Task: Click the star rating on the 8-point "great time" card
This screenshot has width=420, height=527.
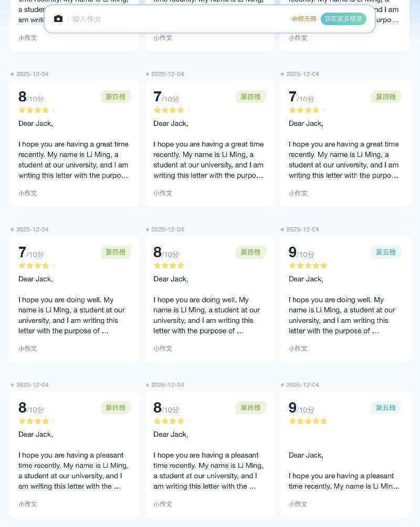Action: [x=37, y=110]
